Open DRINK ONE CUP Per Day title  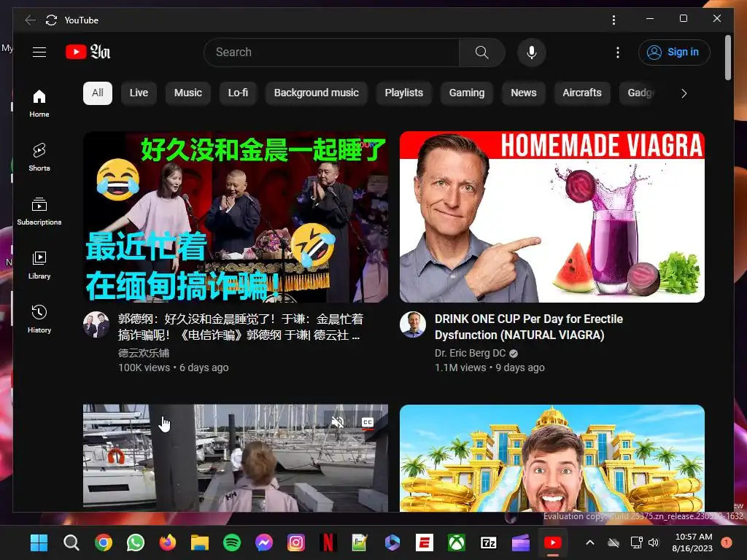(529, 327)
